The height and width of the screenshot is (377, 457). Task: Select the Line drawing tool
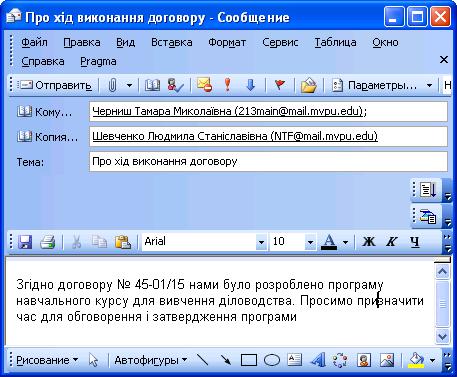[x=203, y=360]
